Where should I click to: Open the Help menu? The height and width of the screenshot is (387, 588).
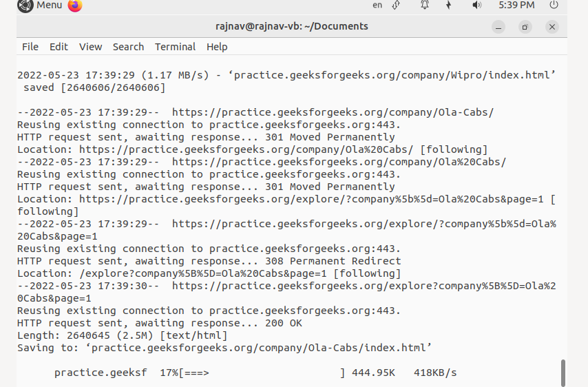(217, 47)
